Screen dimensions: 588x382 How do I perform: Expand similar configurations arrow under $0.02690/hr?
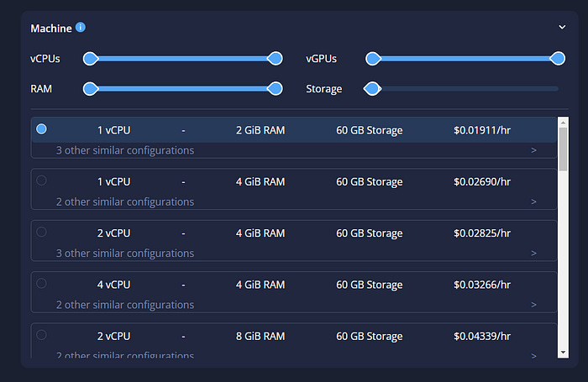(533, 201)
